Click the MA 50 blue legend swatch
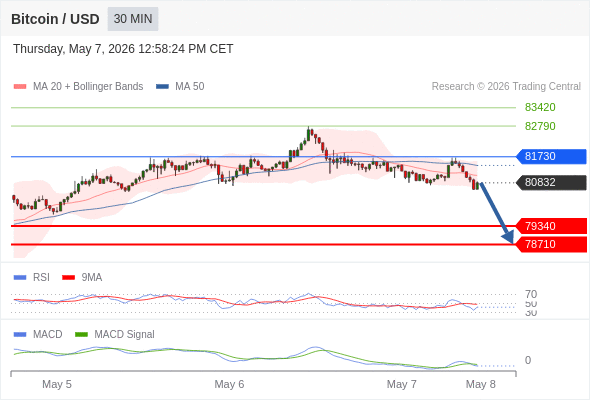Screen dimensions: 590x400 (162, 87)
